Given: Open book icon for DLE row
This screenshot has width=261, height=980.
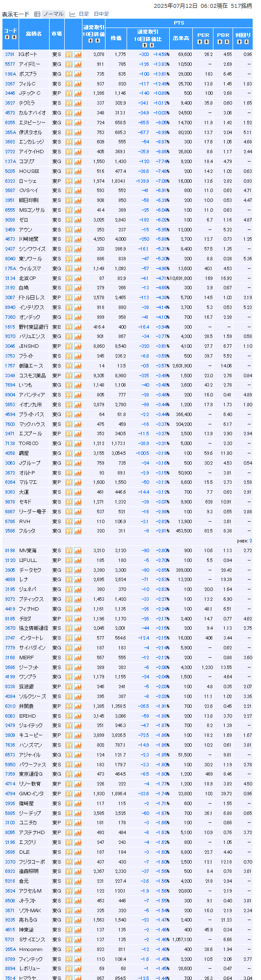Looking at the screenshot, I should 69,852.
